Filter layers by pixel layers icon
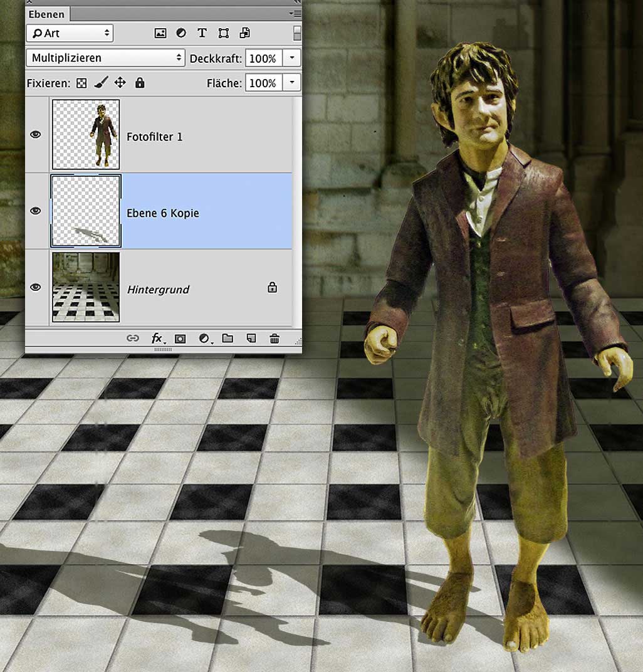This screenshot has height=672, width=643. point(160,33)
